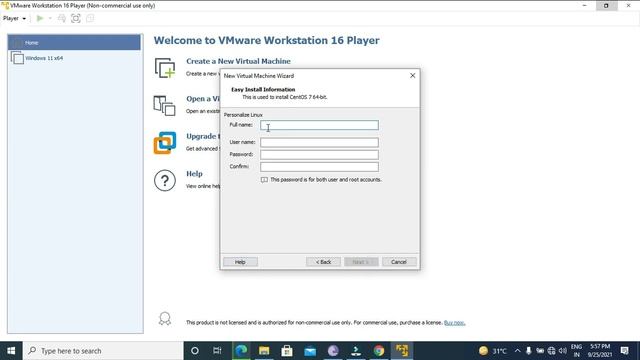640x360 pixels.
Task: Open File Explorer from taskbar
Action: coord(264,351)
